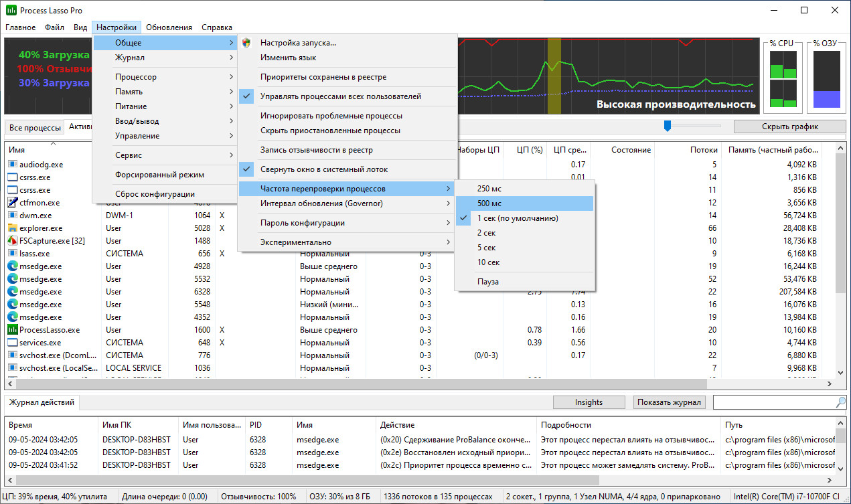The height and width of the screenshot is (504, 851).
Task: Click the FSCapture.exe process icon
Action: [x=13, y=241]
